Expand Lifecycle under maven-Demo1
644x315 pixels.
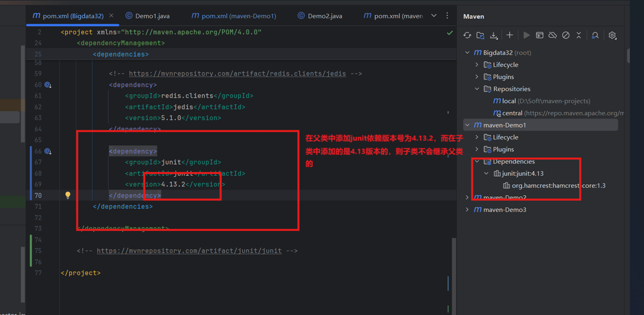coord(477,137)
